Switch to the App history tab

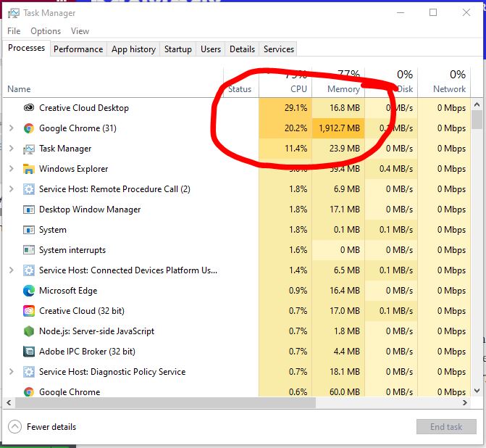(133, 49)
